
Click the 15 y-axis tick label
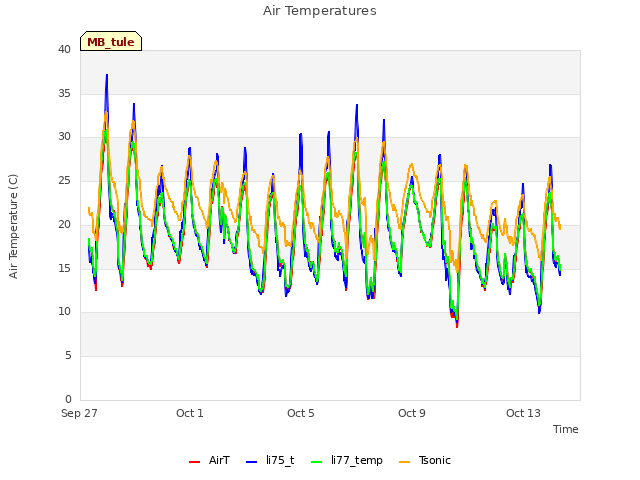coord(64,268)
